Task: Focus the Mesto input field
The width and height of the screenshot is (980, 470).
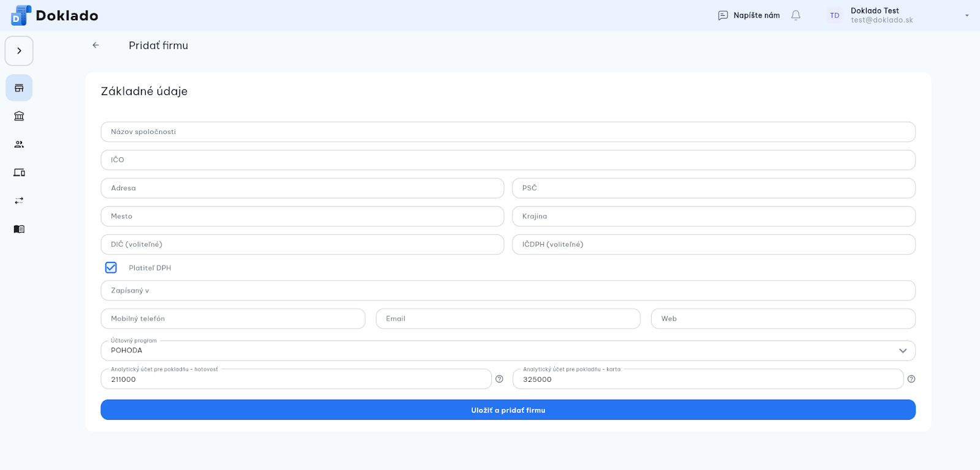Action: pos(303,216)
